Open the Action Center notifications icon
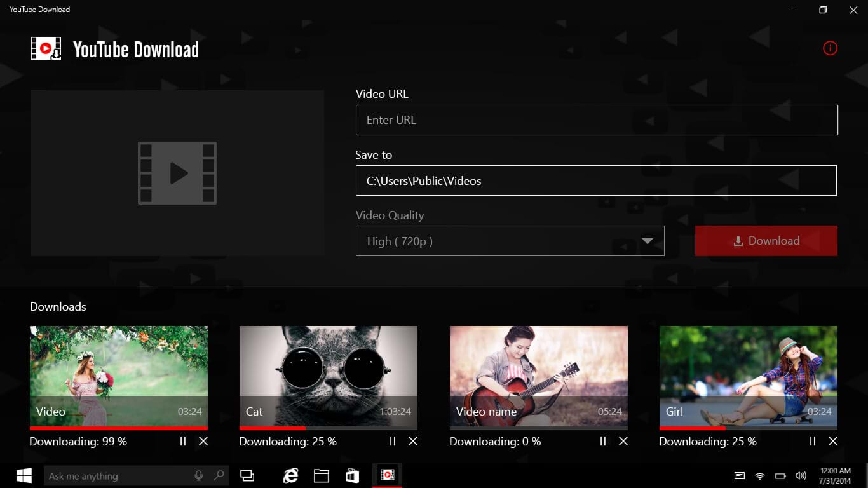This screenshot has height=488, width=868. pyautogui.click(x=740, y=476)
